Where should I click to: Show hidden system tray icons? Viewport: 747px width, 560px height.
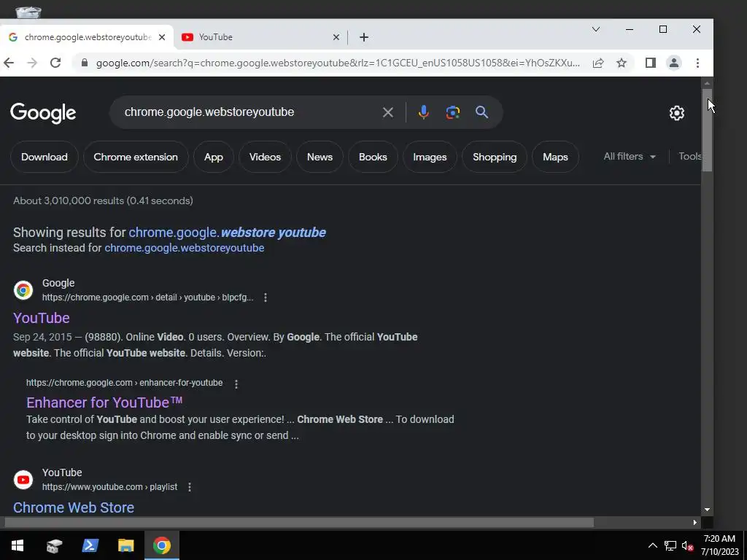[x=653, y=545]
